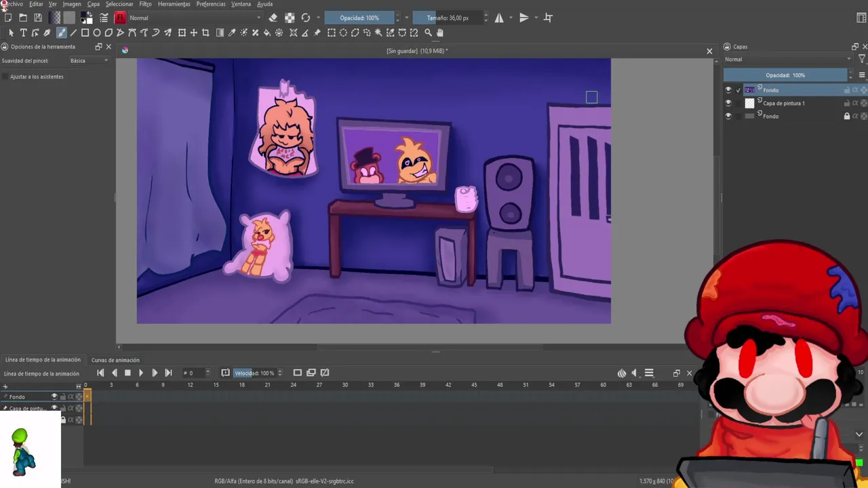Select the Transform tool
Screen dimensions: 868x488
click(182, 33)
